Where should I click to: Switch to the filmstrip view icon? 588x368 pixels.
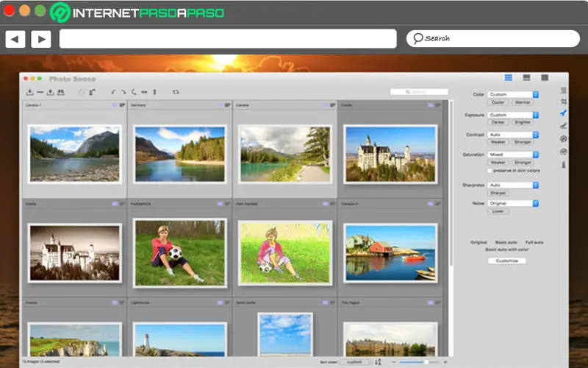[526, 78]
